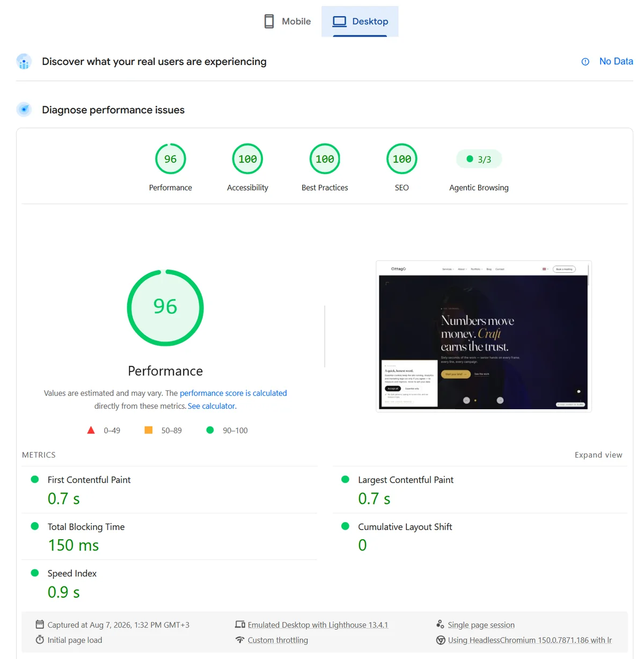The width and height of the screenshot is (644, 659).
Task: Toggle Expand view for metrics
Action: pyautogui.click(x=598, y=455)
